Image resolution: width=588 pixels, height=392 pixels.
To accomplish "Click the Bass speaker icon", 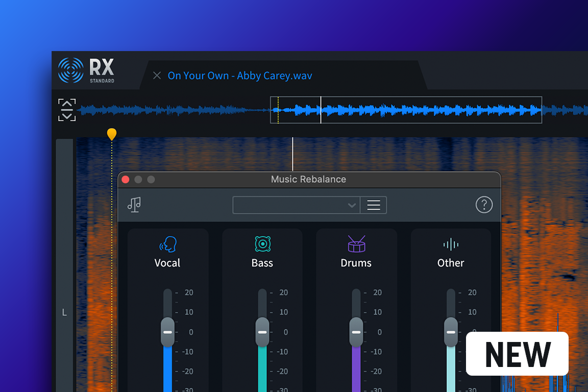I will click(x=262, y=244).
